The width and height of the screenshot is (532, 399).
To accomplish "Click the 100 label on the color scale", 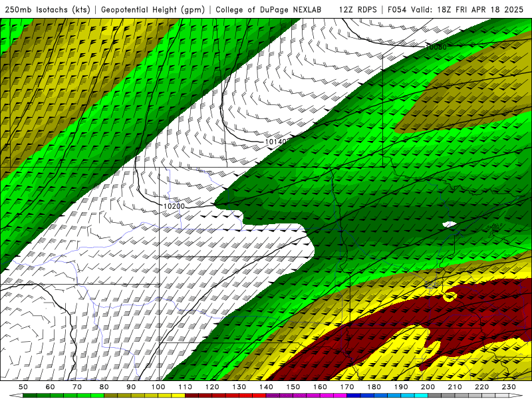I will (x=158, y=387).
